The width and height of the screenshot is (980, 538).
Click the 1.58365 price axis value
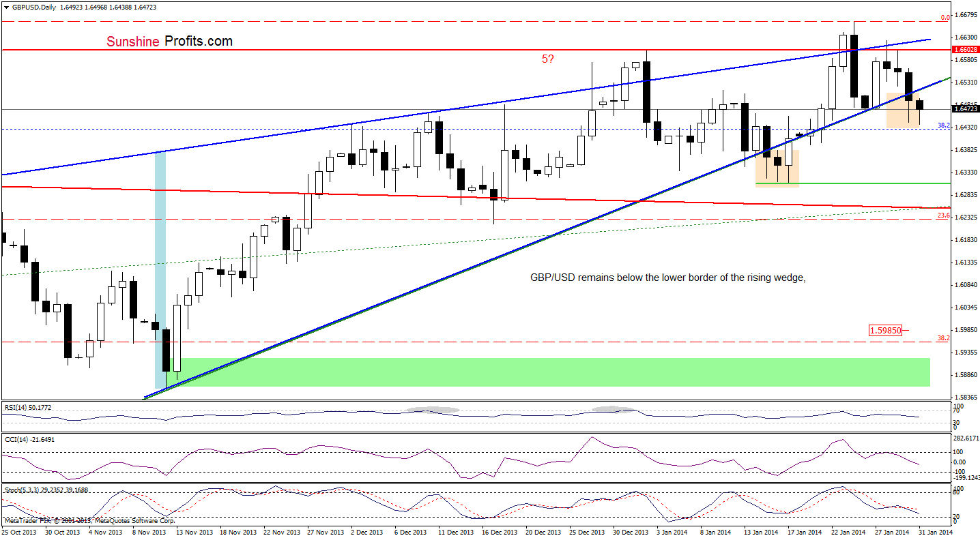click(966, 397)
